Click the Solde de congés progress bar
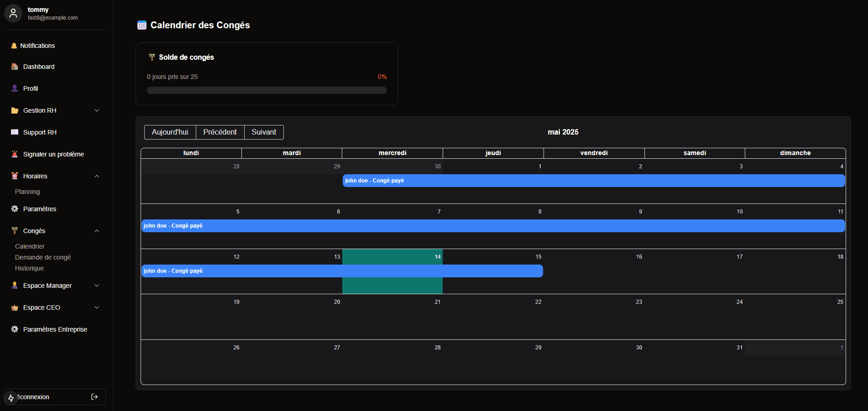The width and height of the screenshot is (868, 411). point(267,90)
